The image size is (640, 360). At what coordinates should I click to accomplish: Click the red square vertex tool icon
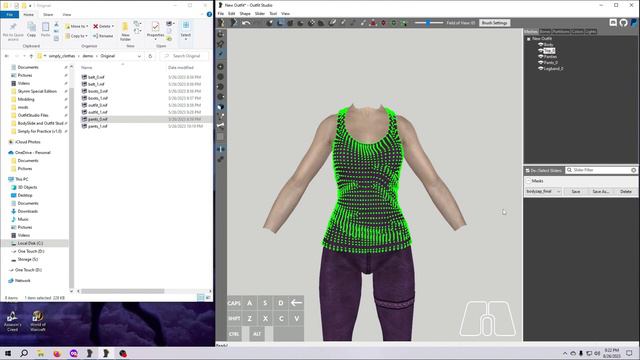pyautogui.click(x=373, y=23)
